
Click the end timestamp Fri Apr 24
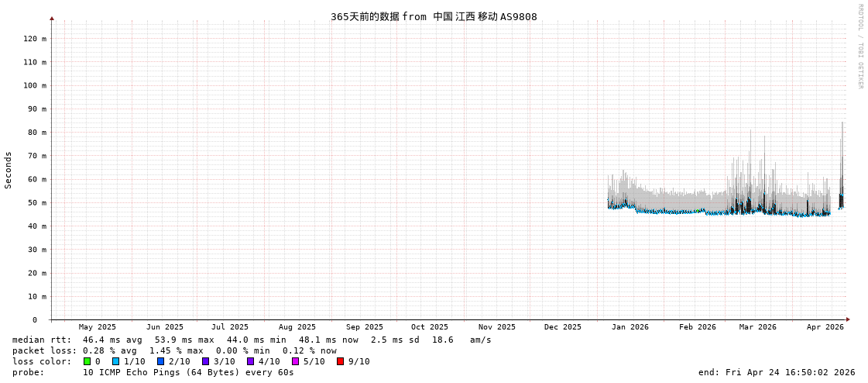pos(776,372)
